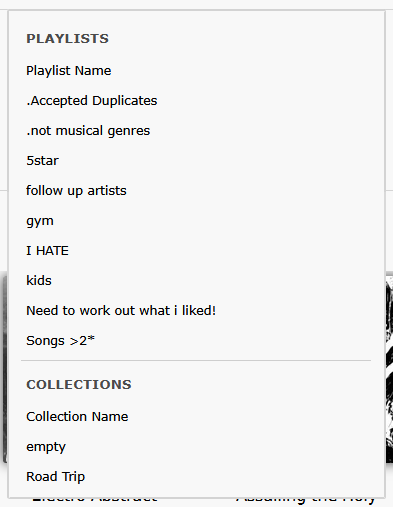Image resolution: width=393 pixels, height=507 pixels.
Task: Click the COLLECTIONS section heading
Action: click(x=79, y=385)
